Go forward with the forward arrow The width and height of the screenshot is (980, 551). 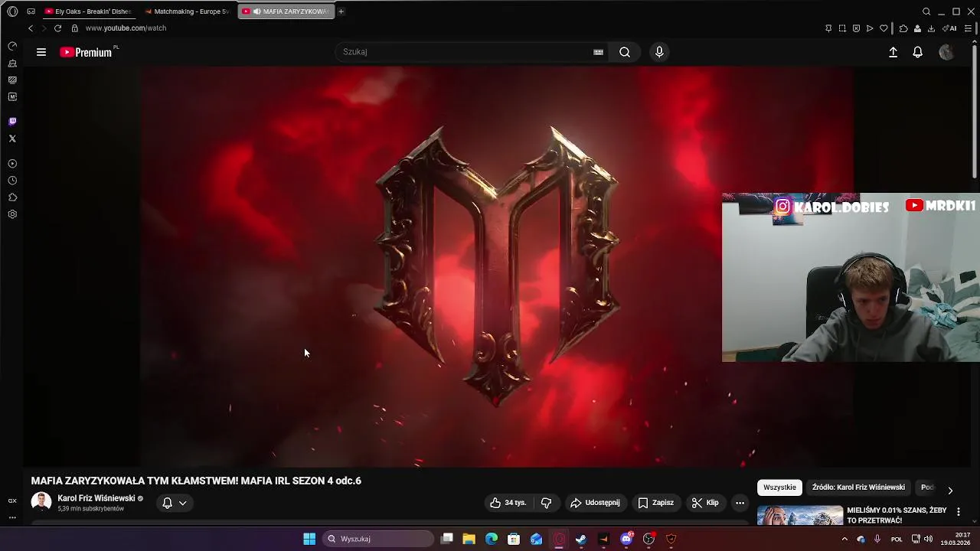tap(44, 28)
